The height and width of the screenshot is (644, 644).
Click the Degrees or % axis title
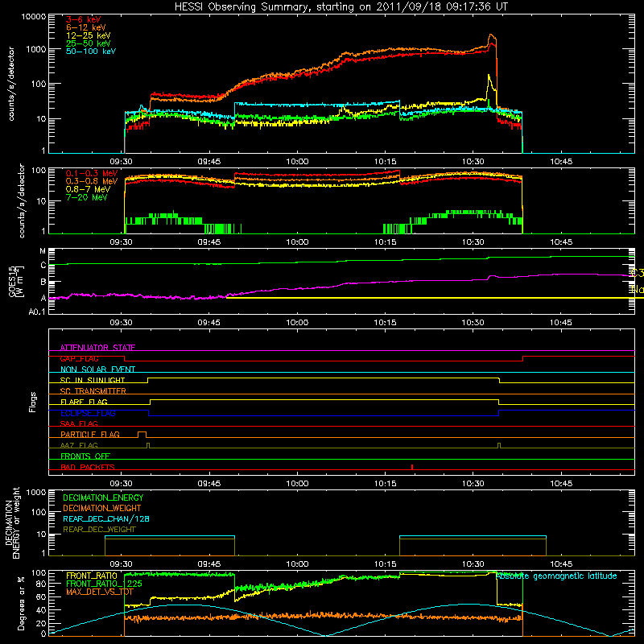22,603
